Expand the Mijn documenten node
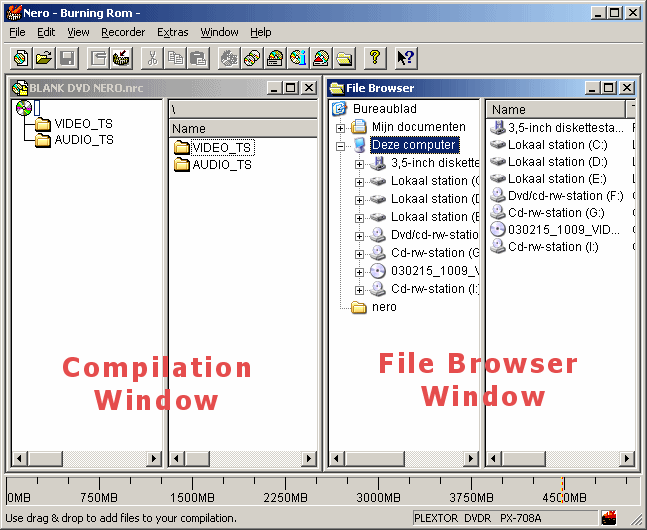Viewport: 647px width, 530px height. coord(340,128)
